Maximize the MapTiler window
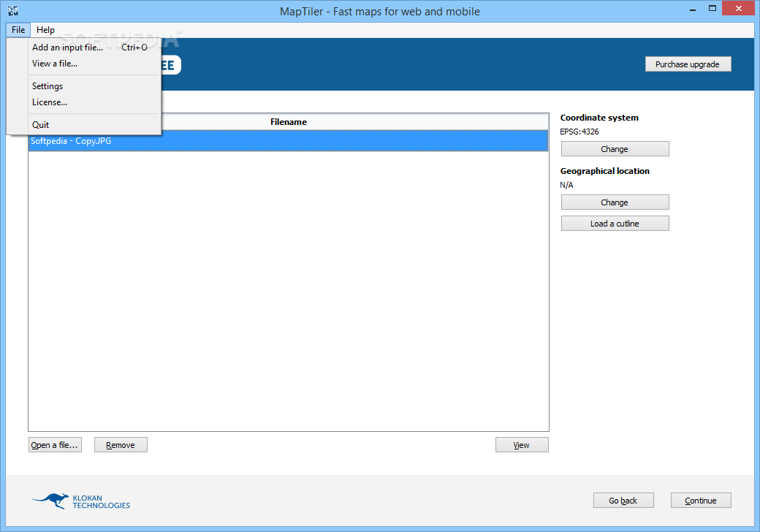Viewport: 760px width, 532px height. [712, 9]
